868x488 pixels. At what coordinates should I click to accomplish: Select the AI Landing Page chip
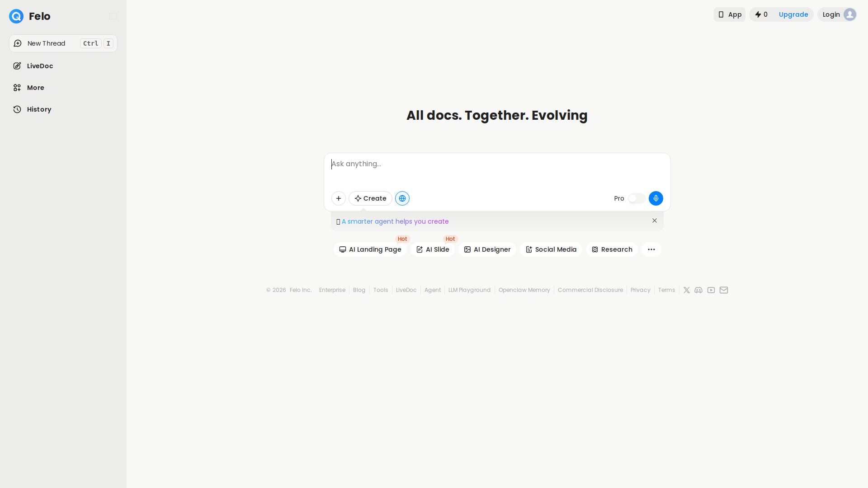point(370,249)
